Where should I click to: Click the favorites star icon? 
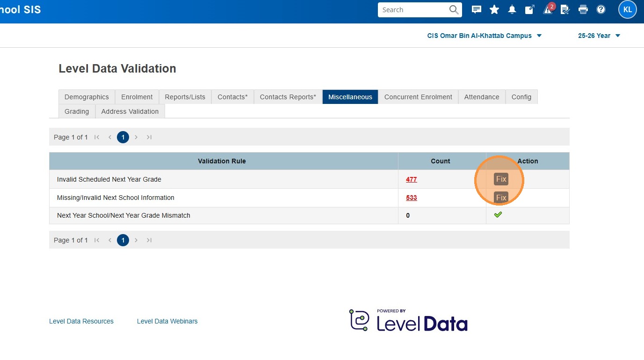pos(494,10)
